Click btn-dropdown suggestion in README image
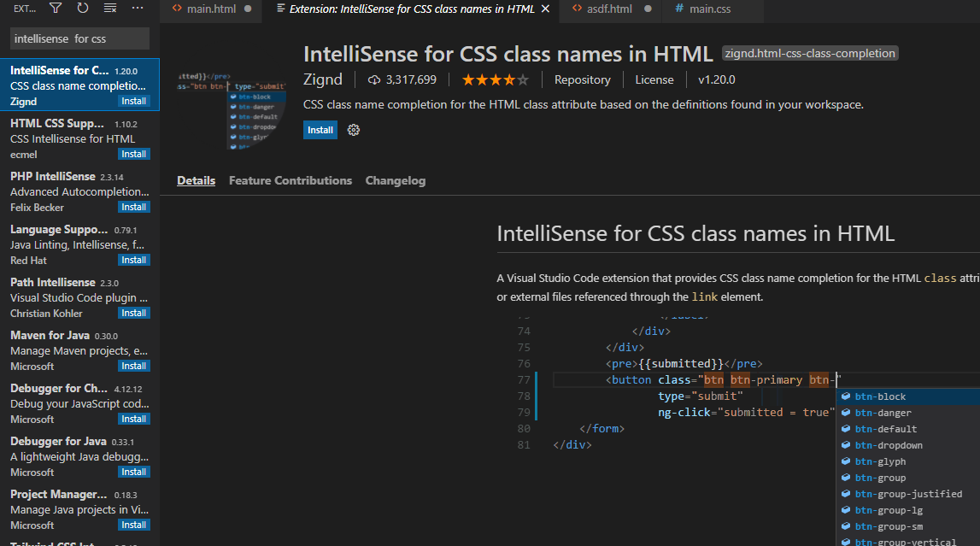The width and height of the screenshot is (980, 546). 889,445
